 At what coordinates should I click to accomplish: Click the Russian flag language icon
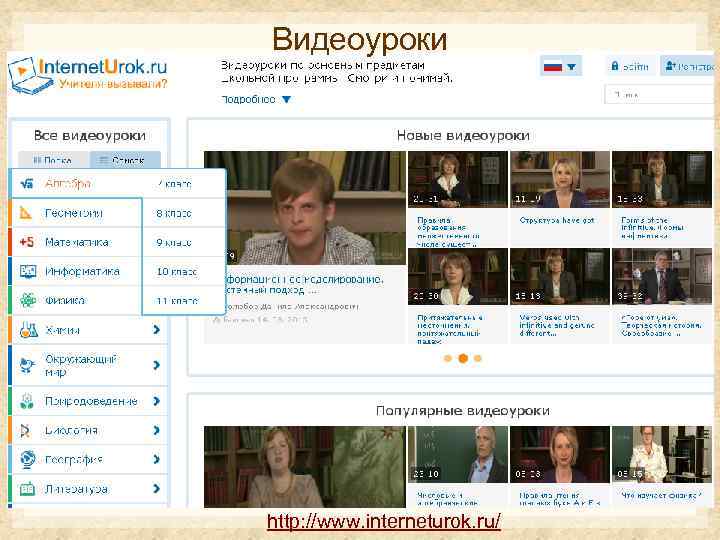click(553, 67)
